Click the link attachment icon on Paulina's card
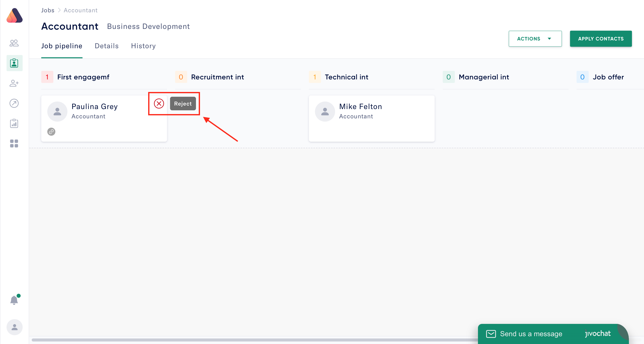 [x=51, y=132]
